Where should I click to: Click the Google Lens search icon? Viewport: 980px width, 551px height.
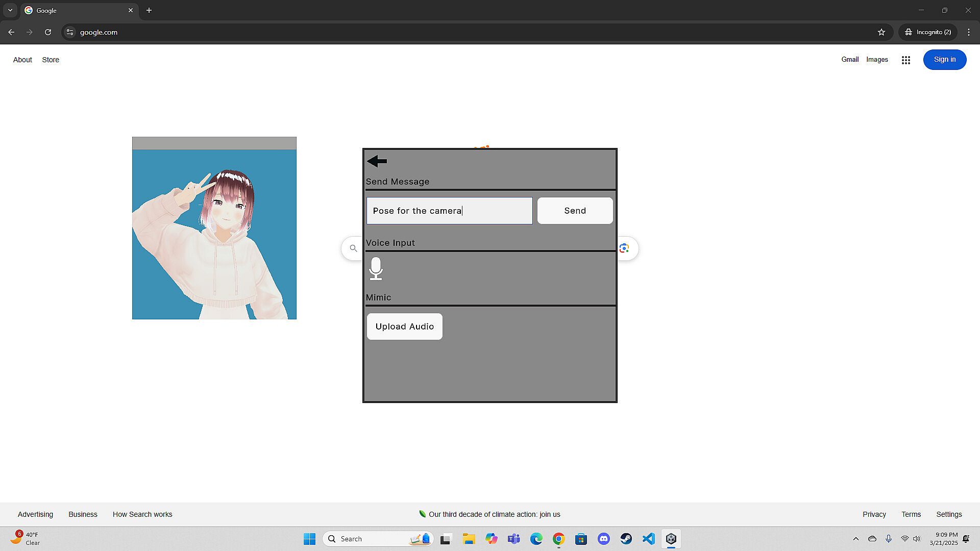[x=624, y=248]
